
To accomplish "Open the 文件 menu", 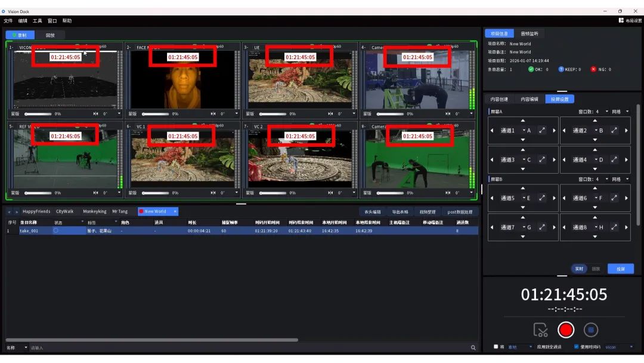I will point(8,20).
